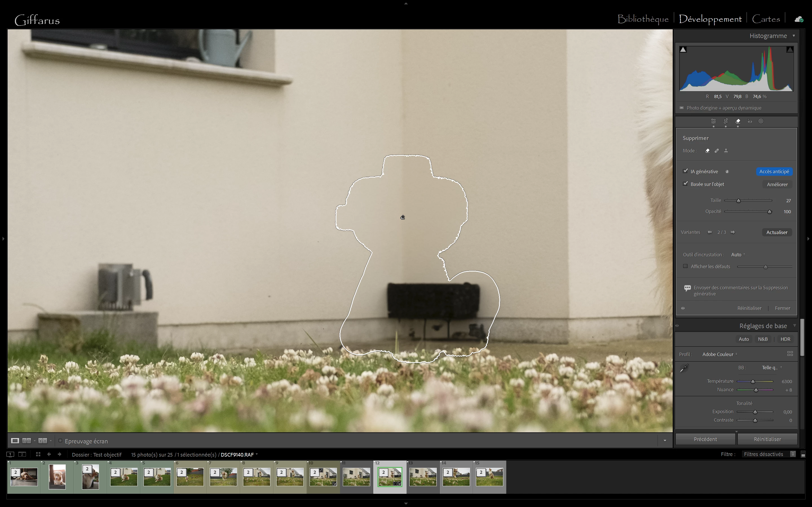Select the Crop and rotate tool

click(x=725, y=121)
